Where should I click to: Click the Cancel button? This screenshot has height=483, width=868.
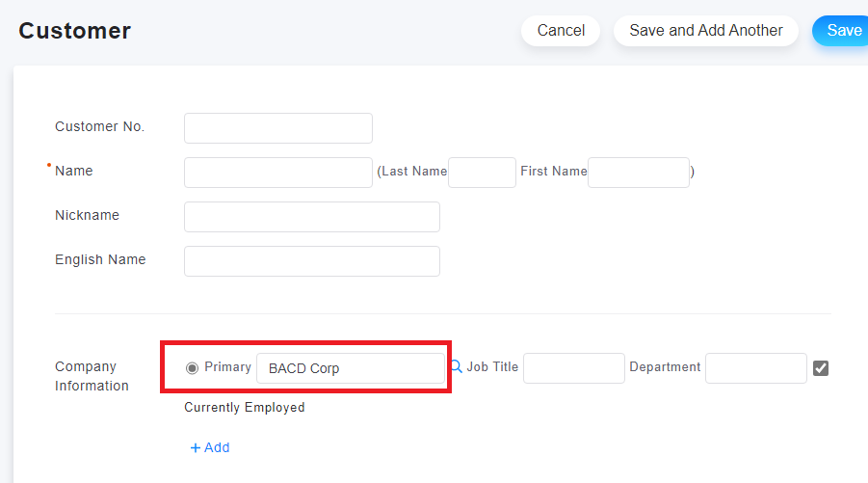click(561, 31)
